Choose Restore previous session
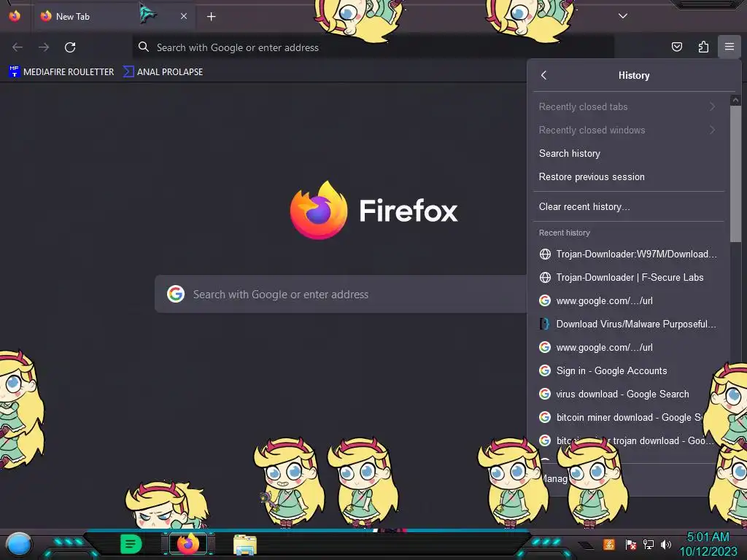The height and width of the screenshot is (560, 747). [x=628, y=176]
